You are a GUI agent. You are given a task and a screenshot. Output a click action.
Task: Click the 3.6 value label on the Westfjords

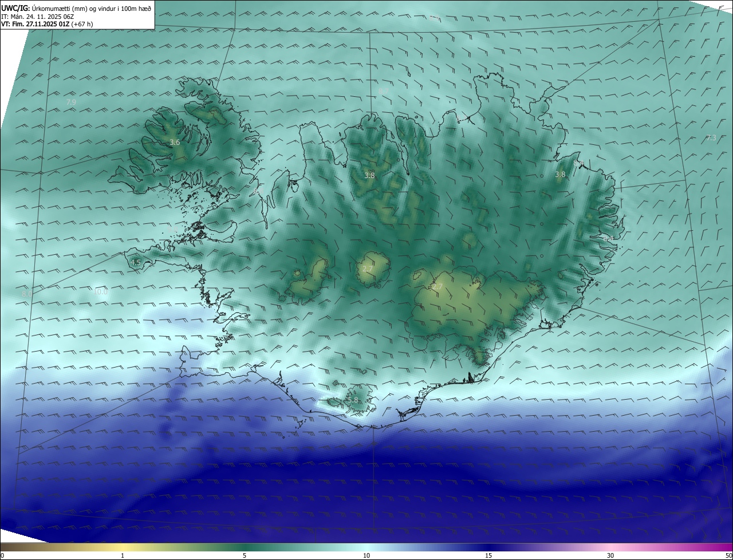[x=175, y=142]
